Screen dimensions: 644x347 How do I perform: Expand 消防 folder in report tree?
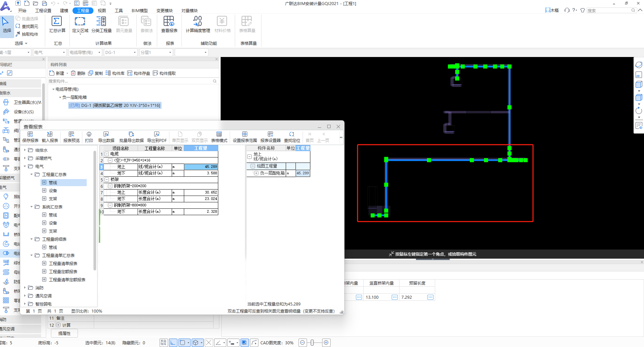(25, 288)
